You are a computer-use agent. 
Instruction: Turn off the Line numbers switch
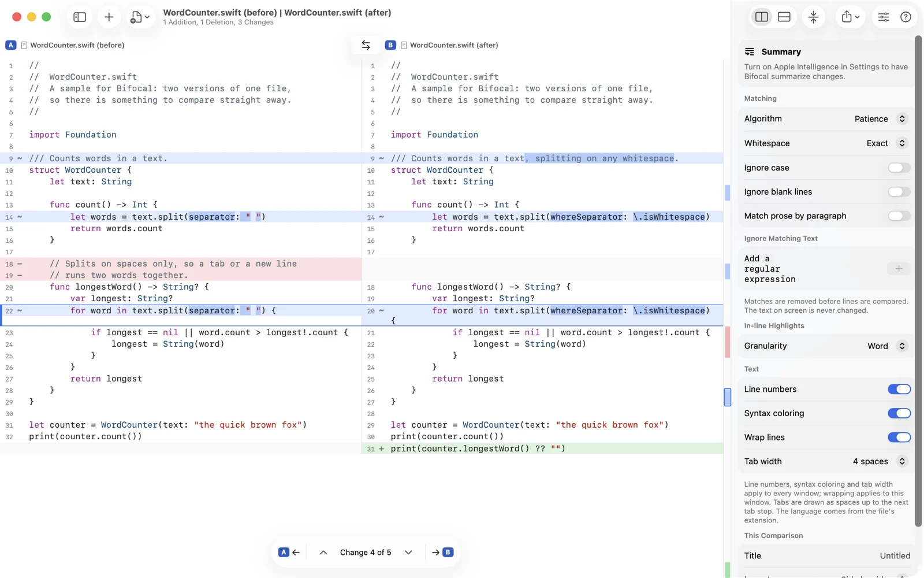pyautogui.click(x=899, y=390)
